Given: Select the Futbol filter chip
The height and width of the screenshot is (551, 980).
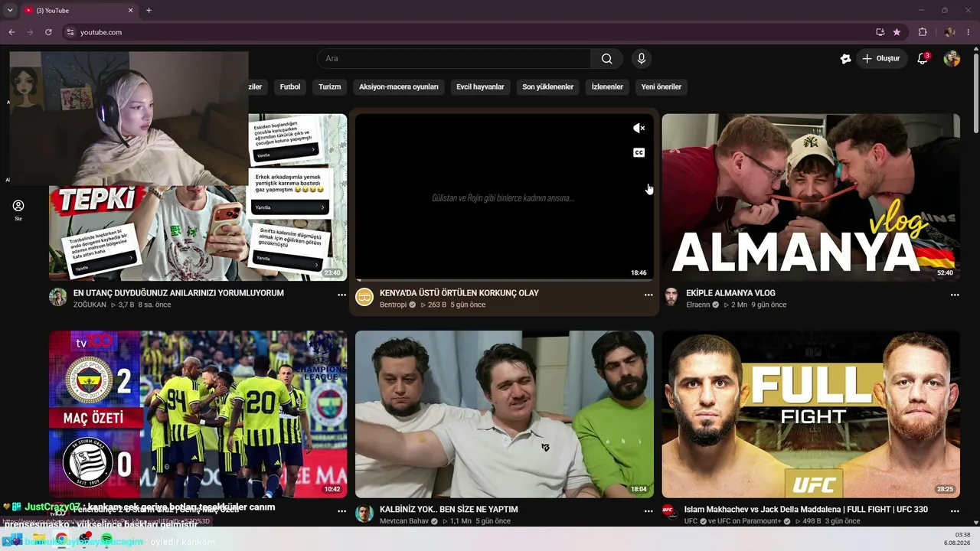Looking at the screenshot, I should pos(290,87).
